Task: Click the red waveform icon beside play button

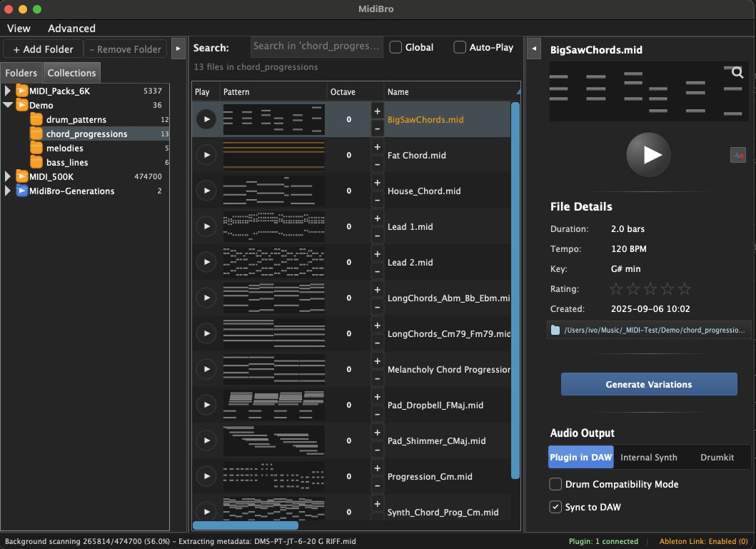Action: click(x=737, y=155)
